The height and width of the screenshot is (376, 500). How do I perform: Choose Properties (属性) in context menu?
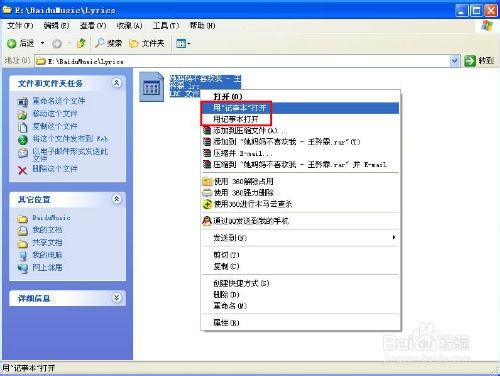point(300,322)
